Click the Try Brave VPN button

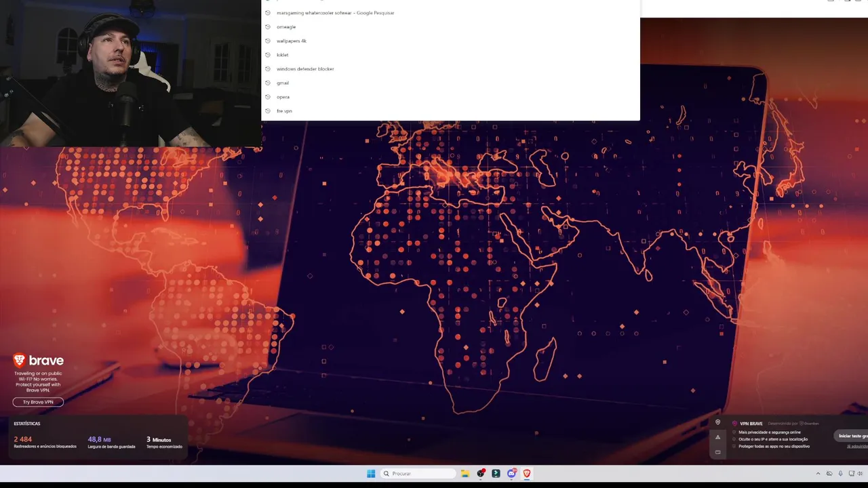click(38, 402)
